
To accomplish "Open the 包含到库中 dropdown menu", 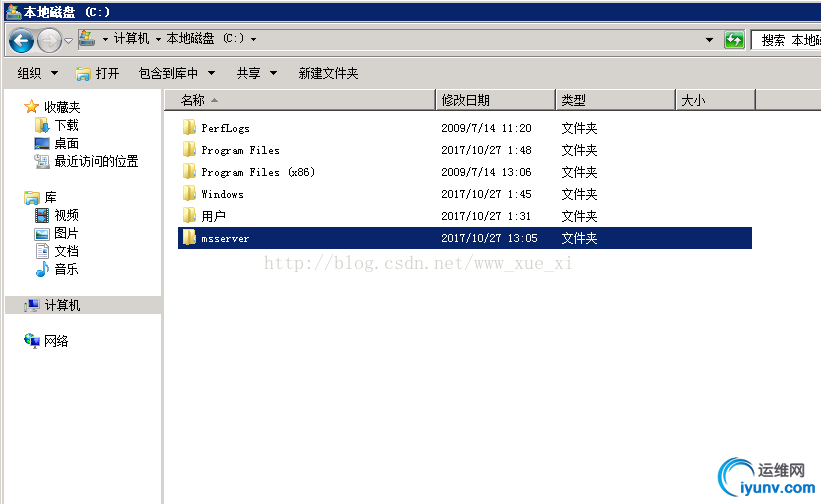I will pyautogui.click(x=177, y=73).
